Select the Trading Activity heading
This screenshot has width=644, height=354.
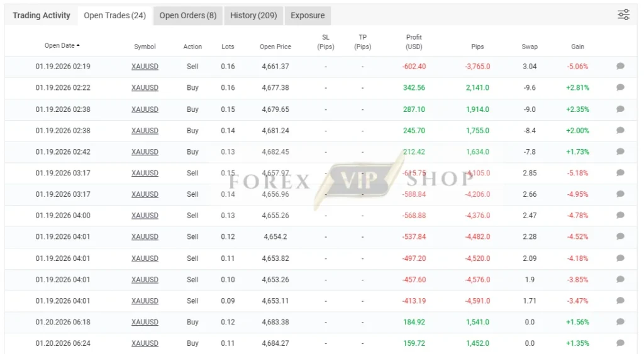click(41, 15)
